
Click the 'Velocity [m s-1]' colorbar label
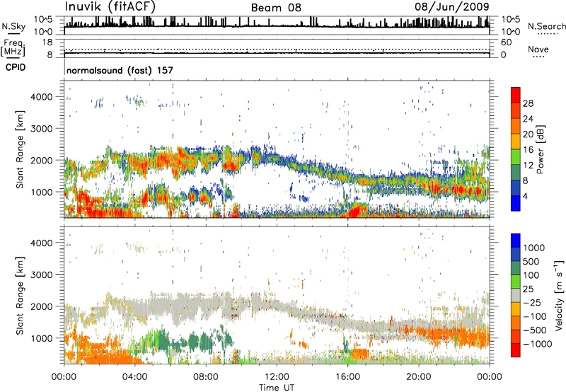tap(559, 295)
